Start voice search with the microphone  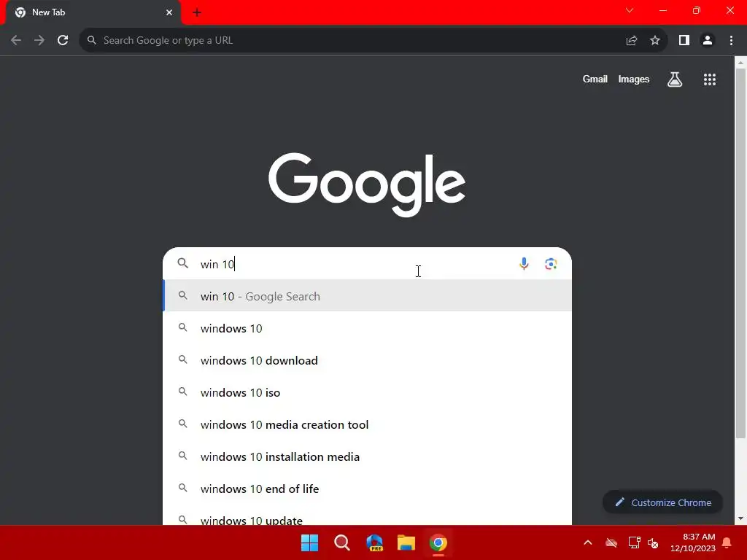point(524,264)
